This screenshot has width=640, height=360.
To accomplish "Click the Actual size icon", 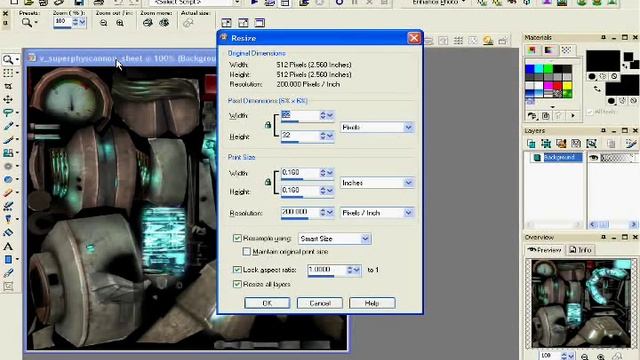I will 188,23.
